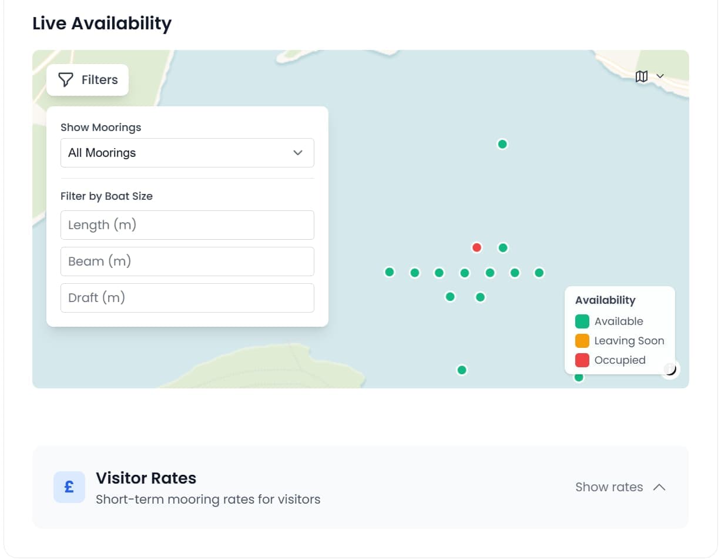The image size is (728, 560).
Task: Select the rightmost marker in the horizontal row
Action: click(538, 272)
